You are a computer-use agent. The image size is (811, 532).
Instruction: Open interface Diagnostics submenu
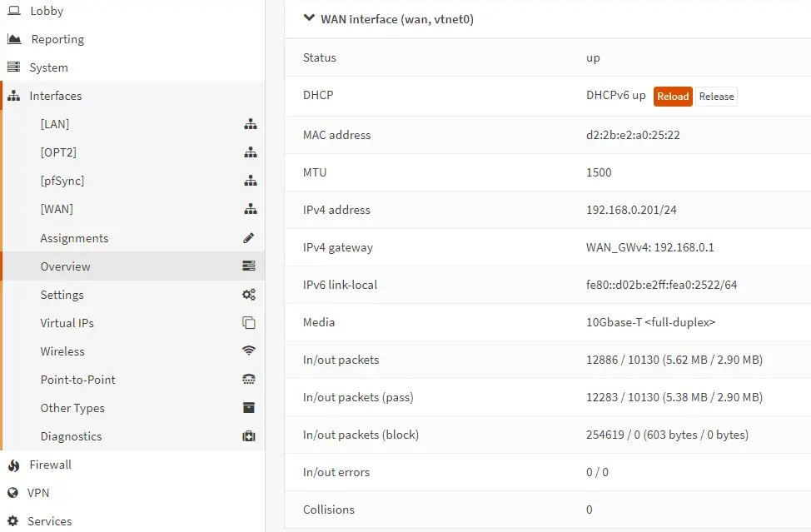point(72,436)
